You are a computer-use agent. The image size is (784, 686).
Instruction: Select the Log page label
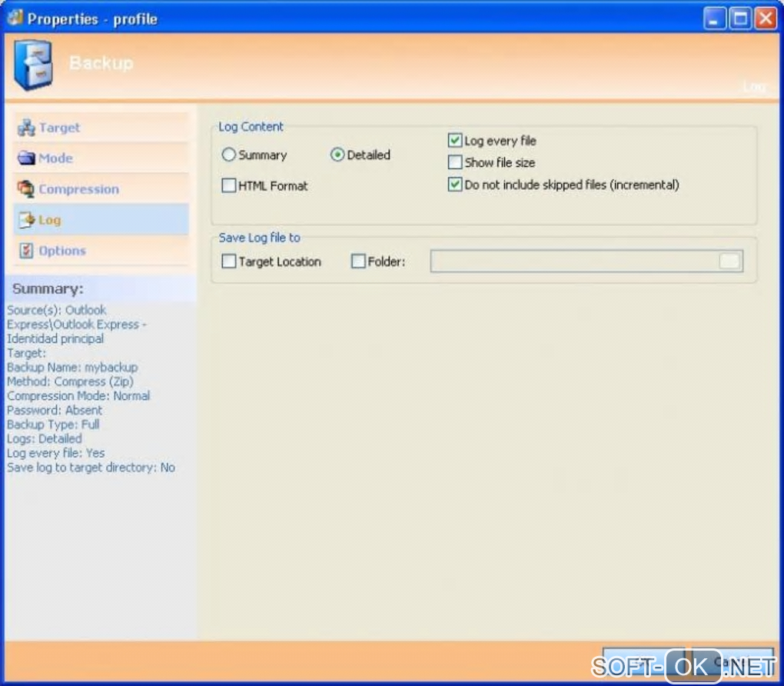coord(50,220)
